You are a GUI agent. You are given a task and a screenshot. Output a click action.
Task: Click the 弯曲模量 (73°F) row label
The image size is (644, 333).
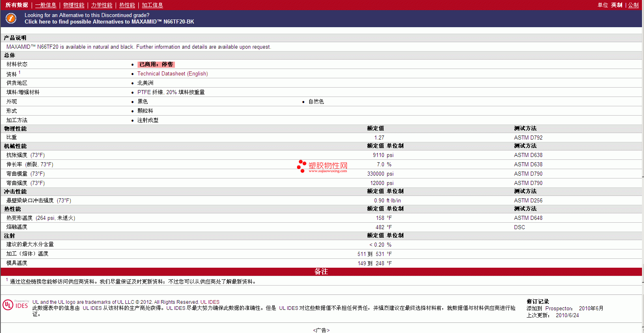pos(26,174)
